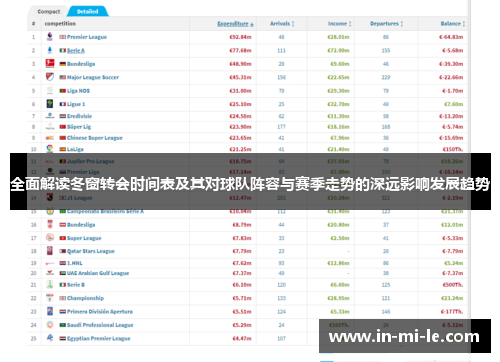The width and height of the screenshot is (500, 362).
Task: Open Serie B link
Action: [x=76, y=285]
